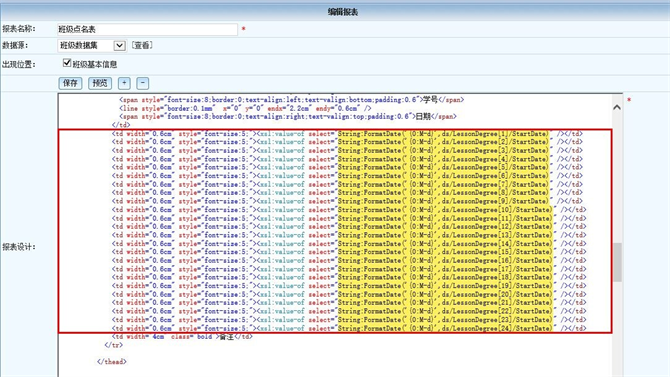Click the 出现位置 label
The width and height of the screenshot is (670, 377).
tap(19, 64)
